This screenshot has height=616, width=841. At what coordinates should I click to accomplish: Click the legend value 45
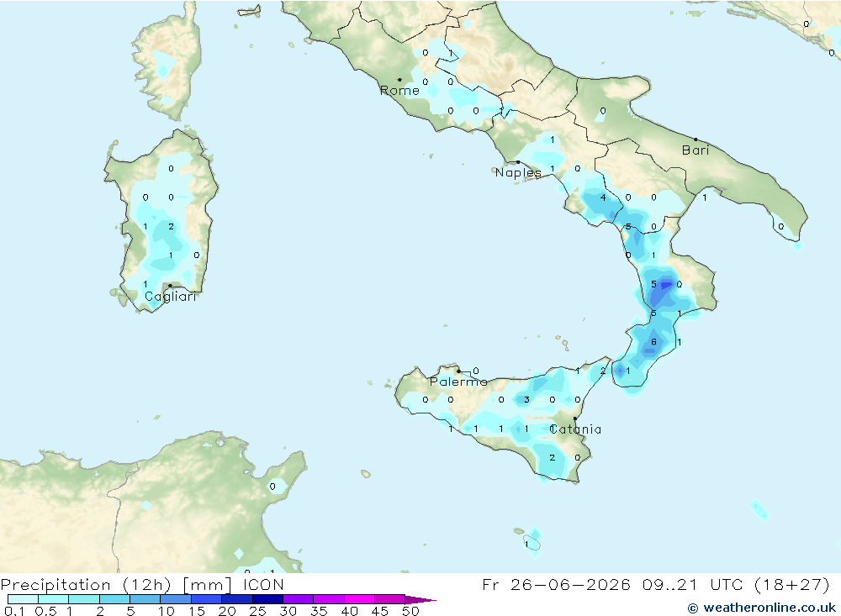pyautogui.click(x=380, y=611)
